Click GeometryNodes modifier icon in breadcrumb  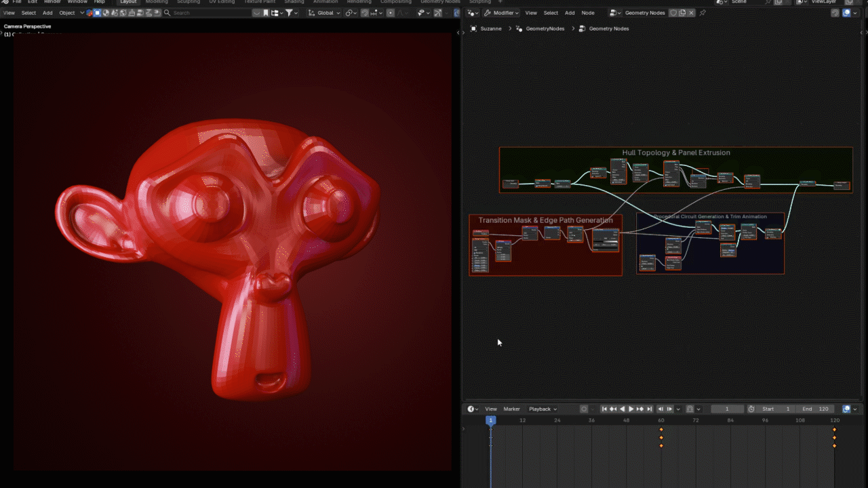point(519,28)
